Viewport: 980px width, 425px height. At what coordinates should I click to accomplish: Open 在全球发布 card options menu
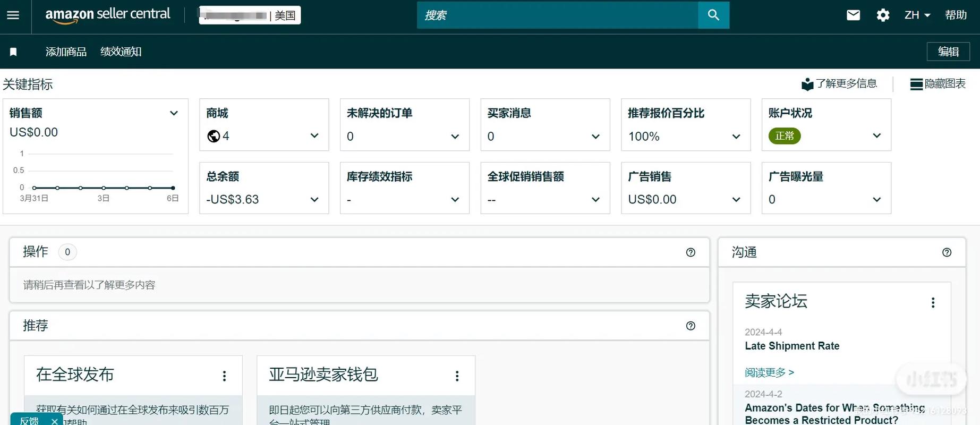224,376
